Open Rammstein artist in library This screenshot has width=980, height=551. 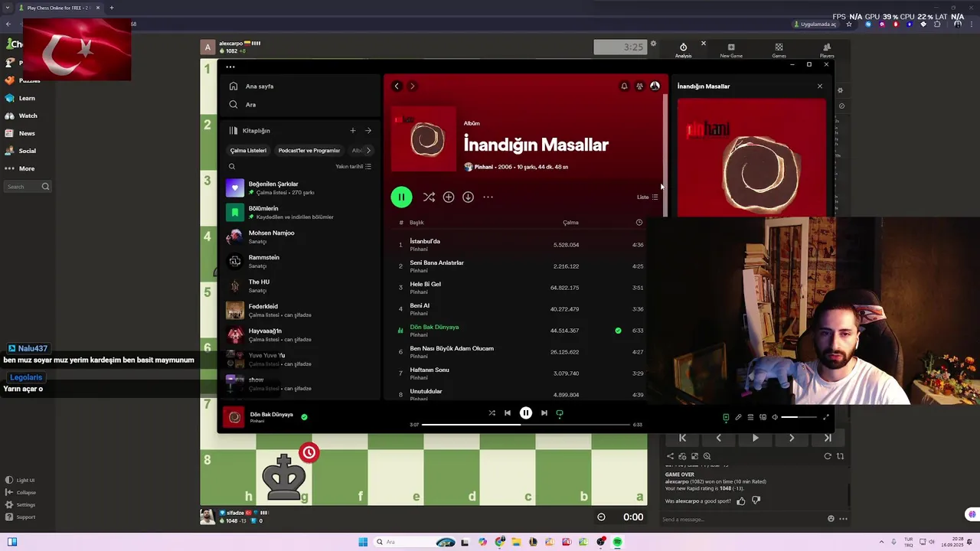pyautogui.click(x=299, y=261)
